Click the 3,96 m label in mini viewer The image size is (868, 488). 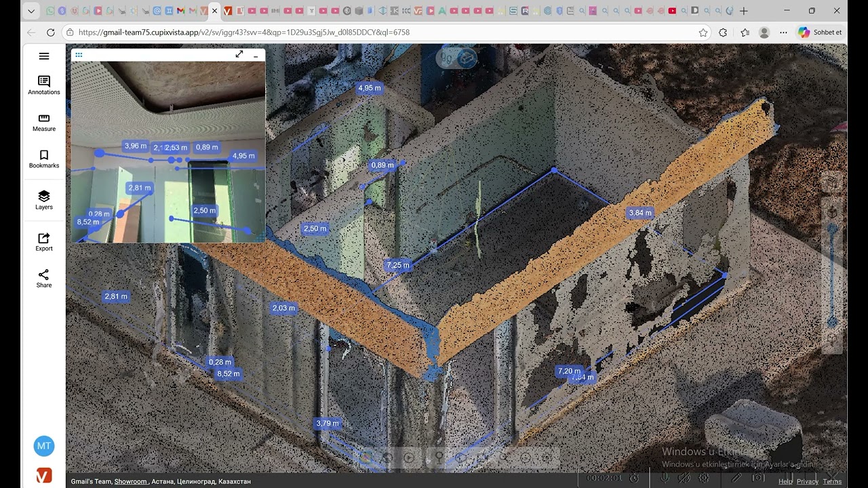tap(136, 146)
